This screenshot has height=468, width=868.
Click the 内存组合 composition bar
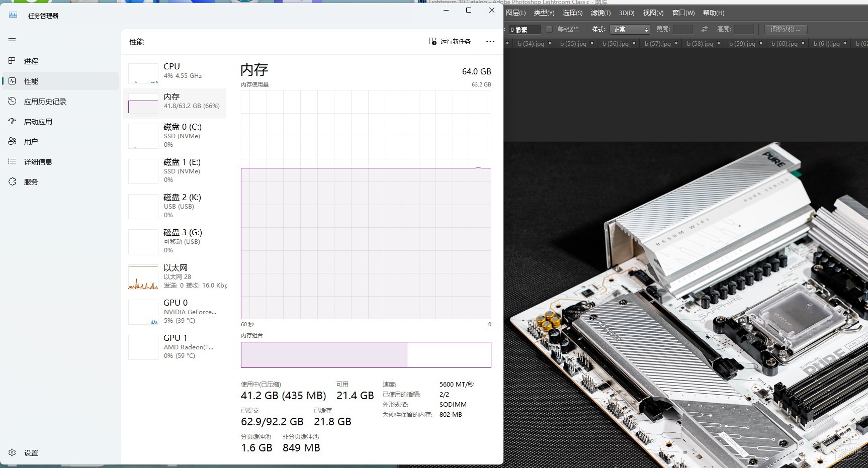click(366, 355)
